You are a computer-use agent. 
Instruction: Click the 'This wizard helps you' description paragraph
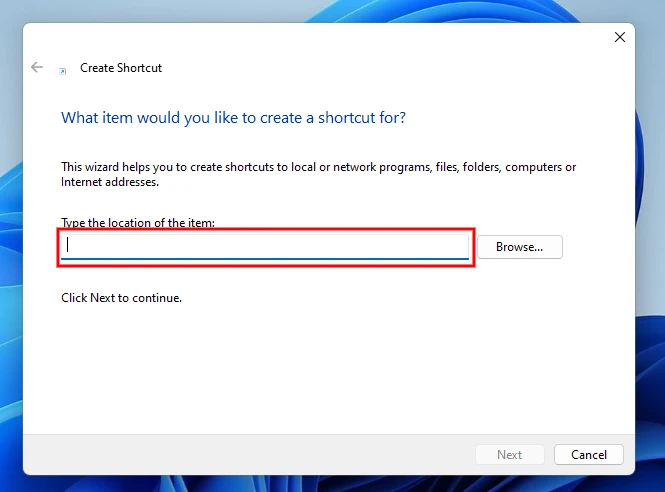point(318,174)
